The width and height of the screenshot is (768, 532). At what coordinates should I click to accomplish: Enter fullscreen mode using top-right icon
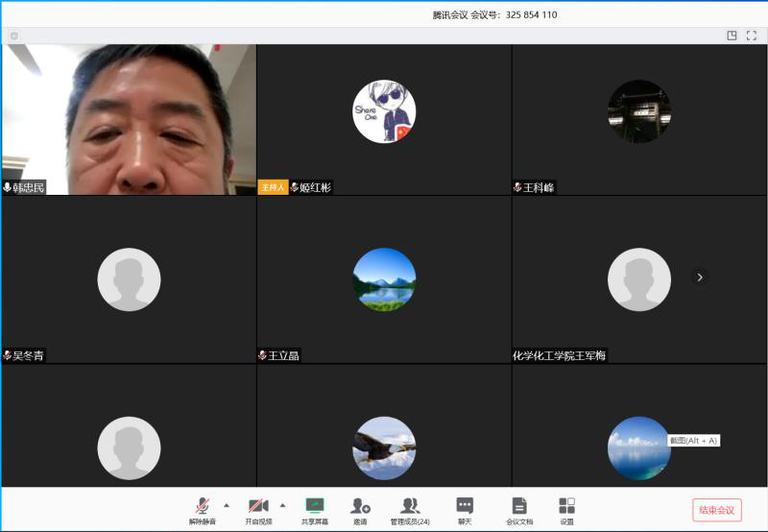coord(752,36)
